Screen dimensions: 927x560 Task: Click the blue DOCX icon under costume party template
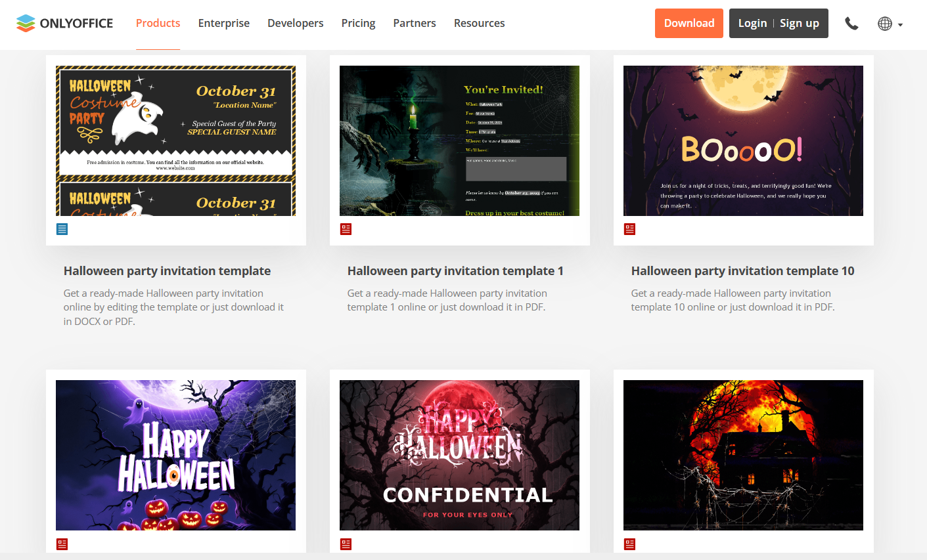click(62, 229)
